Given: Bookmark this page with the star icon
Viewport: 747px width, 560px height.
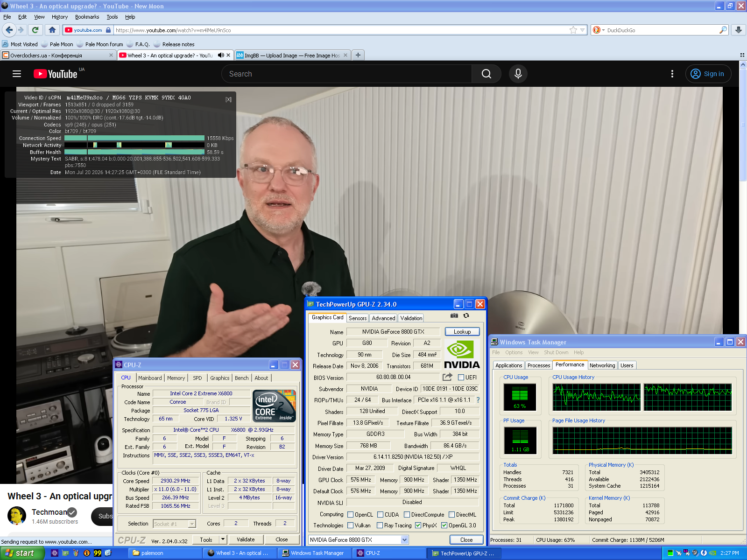Looking at the screenshot, I should tap(573, 30).
